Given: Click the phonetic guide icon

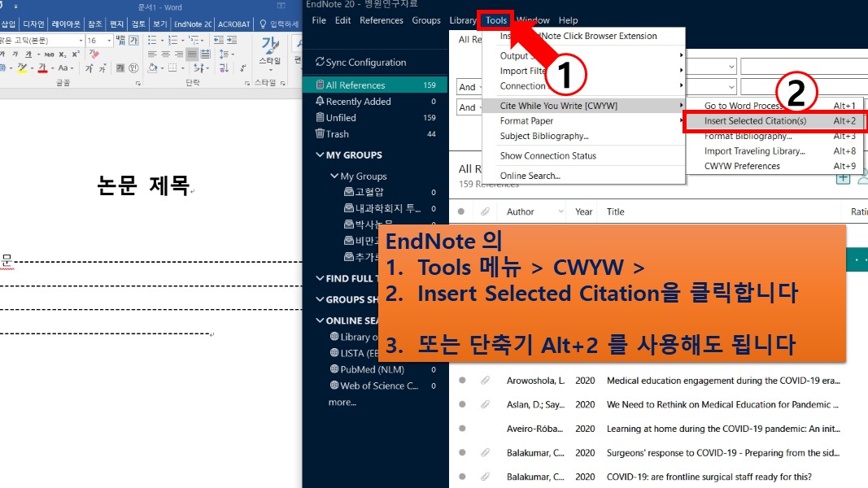Looking at the screenshot, I should [x=120, y=41].
